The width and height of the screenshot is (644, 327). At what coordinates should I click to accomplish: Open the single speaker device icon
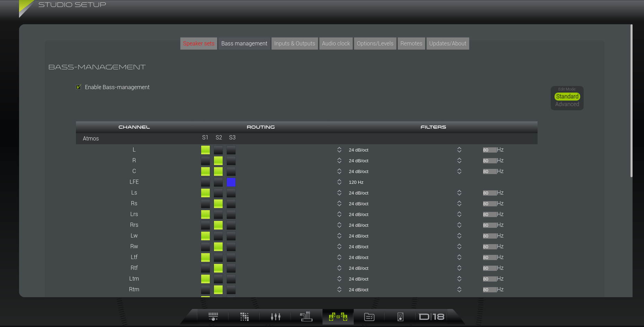point(400,317)
